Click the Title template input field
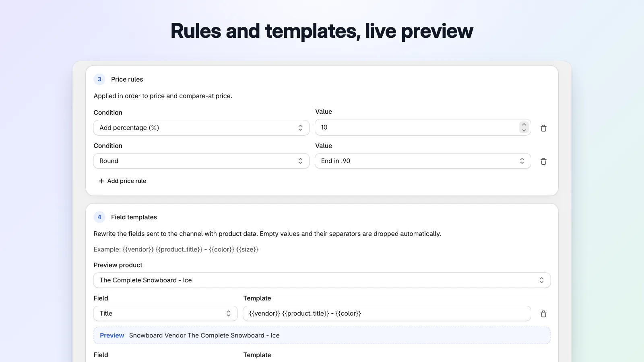The image size is (644, 362). 387,313
